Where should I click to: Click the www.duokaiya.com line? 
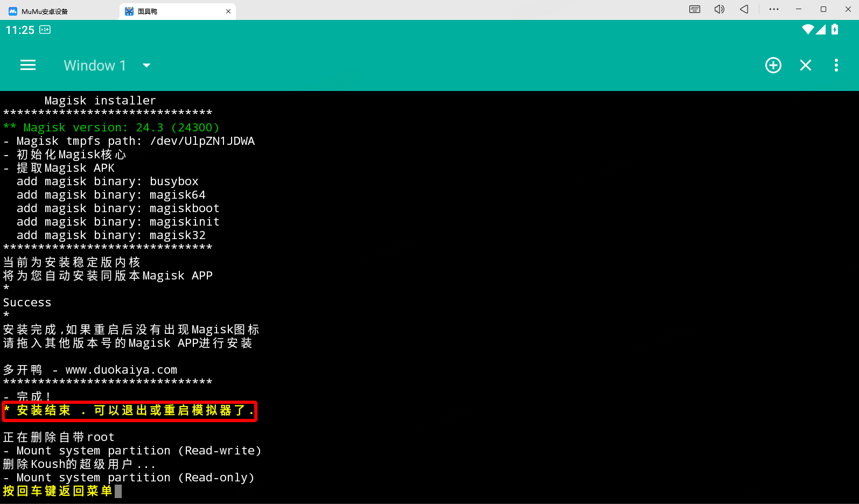(90, 370)
